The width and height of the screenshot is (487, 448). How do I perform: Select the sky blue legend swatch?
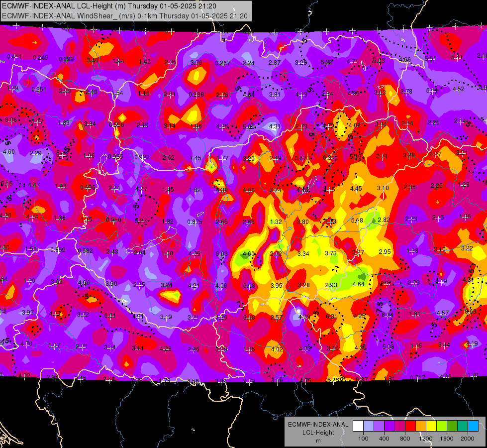(473, 426)
